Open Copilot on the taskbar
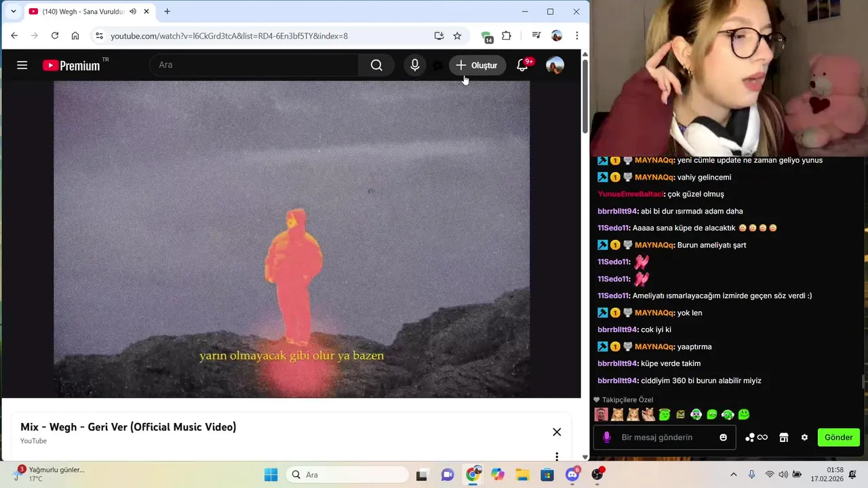 498,474
